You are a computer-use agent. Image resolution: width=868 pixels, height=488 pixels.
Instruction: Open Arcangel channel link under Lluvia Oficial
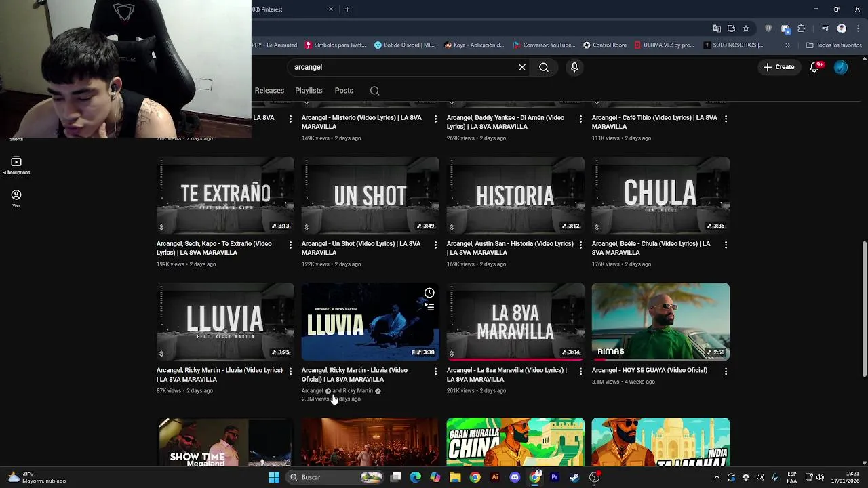[x=313, y=391]
